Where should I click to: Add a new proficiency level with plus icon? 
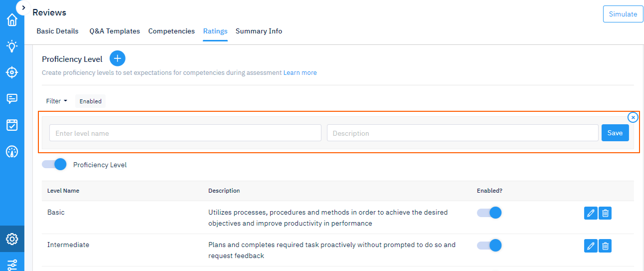click(x=117, y=58)
